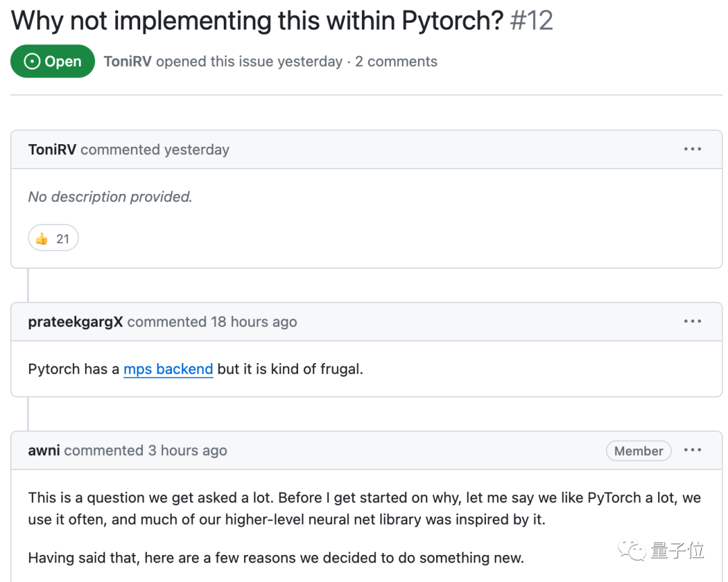The width and height of the screenshot is (728, 582).
Task: Click the green Open issue status badge
Action: pyautogui.click(x=53, y=61)
